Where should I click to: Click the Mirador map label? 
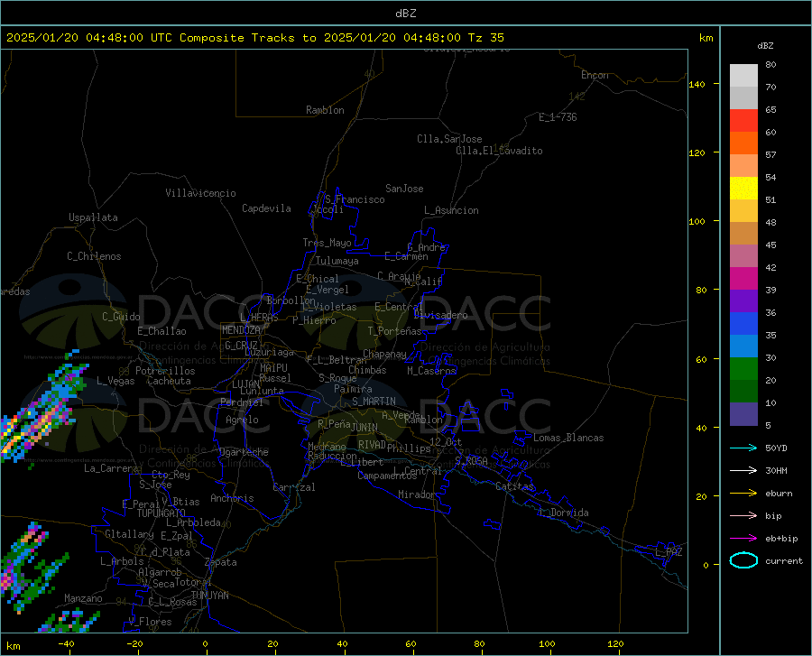coord(416,494)
